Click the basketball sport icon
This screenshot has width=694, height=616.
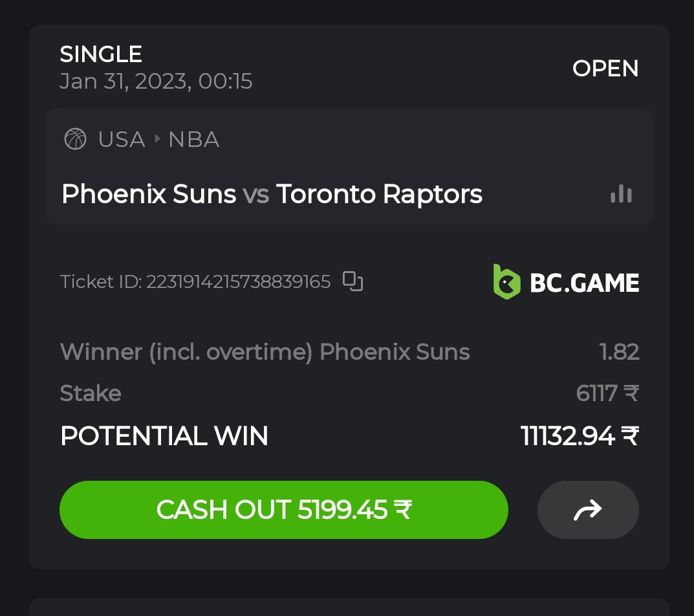pyautogui.click(x=76, y=139)
